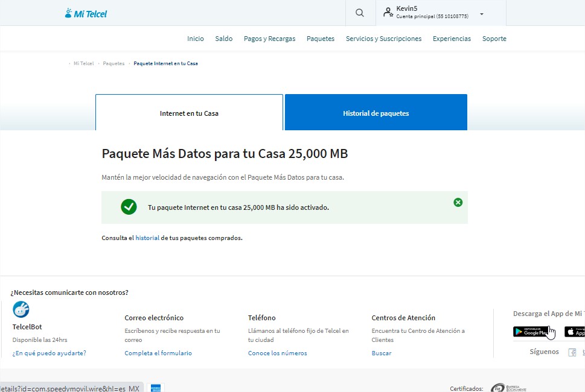Screen dimensions: 585x392
Task: Open the Paquetes menu
Action: click(x=320, y=39)
